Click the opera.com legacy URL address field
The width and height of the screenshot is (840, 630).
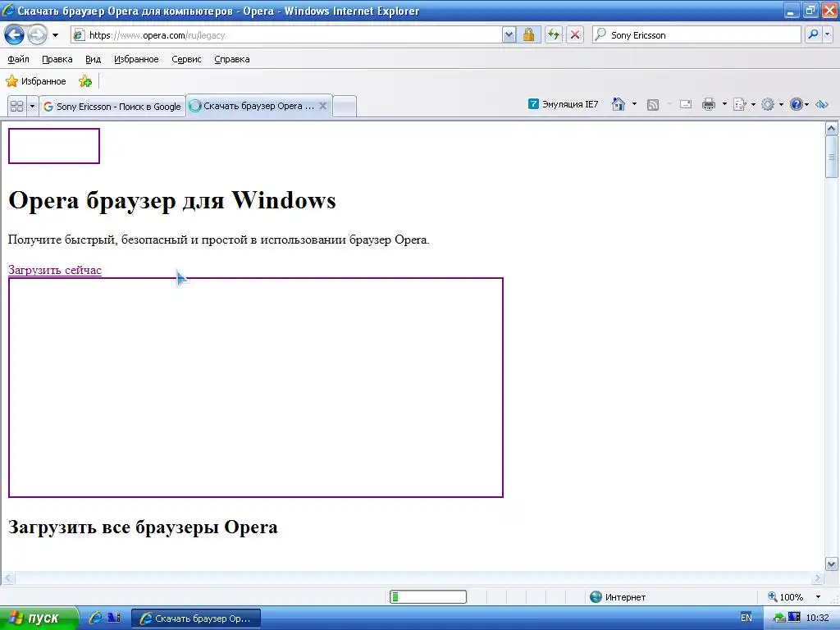(x=287, y=35)
